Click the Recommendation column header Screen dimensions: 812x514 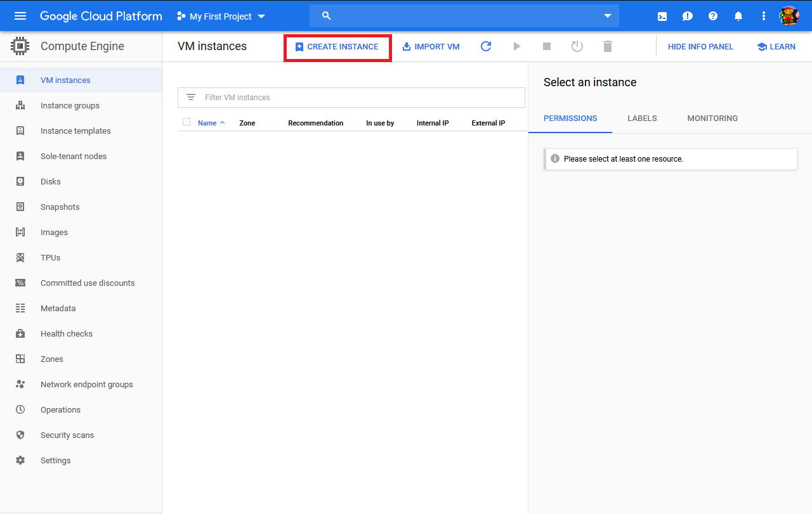316,123
